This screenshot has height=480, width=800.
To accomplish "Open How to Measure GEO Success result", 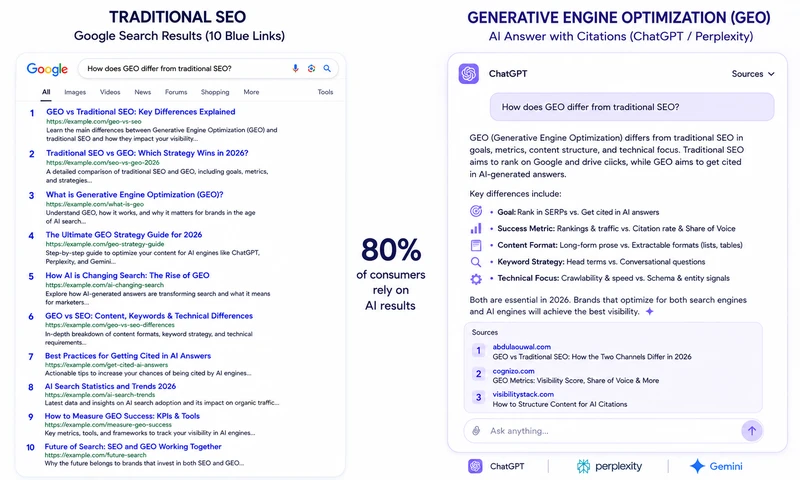I will [122, 416].
